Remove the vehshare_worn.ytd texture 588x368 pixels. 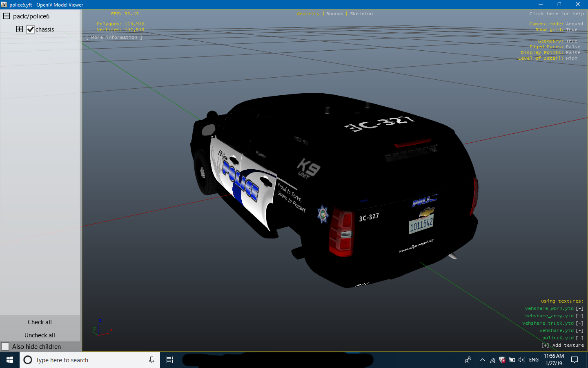click(579, 309)
